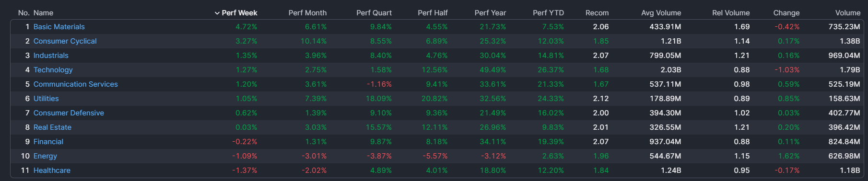Click the Change column header
The image size is (868, 181).
[786, 13]
